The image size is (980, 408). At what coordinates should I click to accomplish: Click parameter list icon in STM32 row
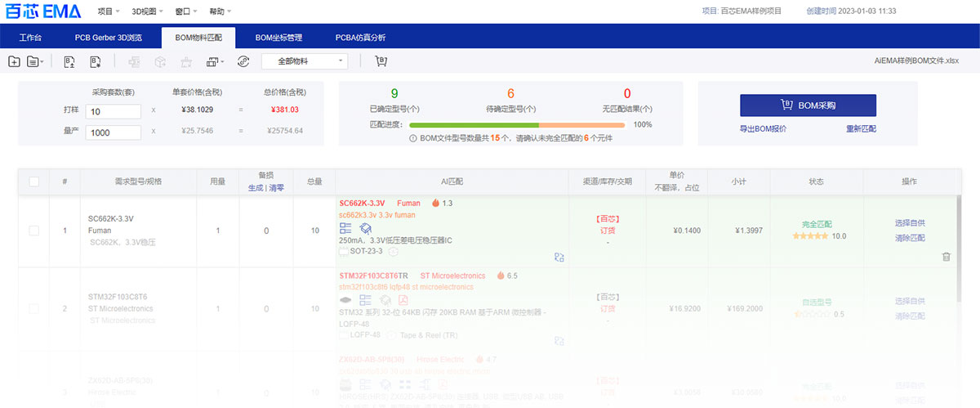click(x=365, y=300)
